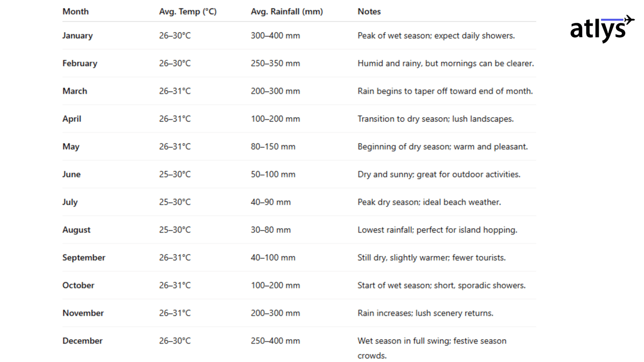The width and height of the screenshot is (644, 362).
Task: Click May's note about dry season beginning
Action: click(442, 147)
